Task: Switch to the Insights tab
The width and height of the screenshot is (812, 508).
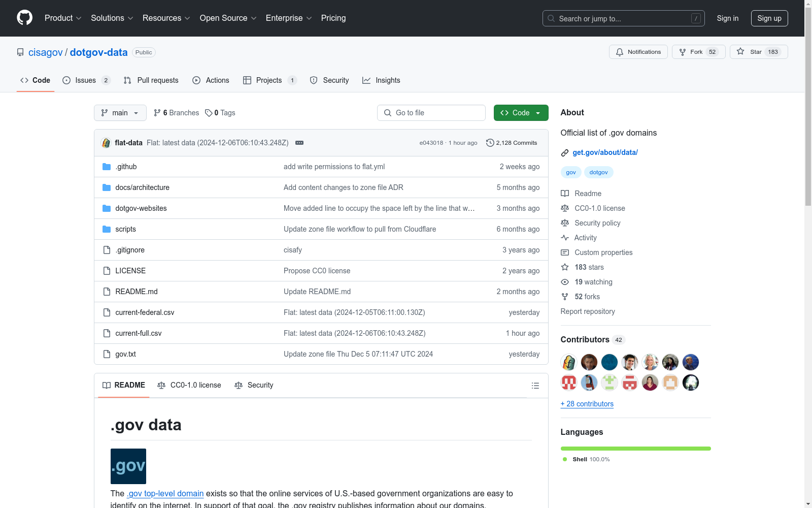Action: (381, 80)
